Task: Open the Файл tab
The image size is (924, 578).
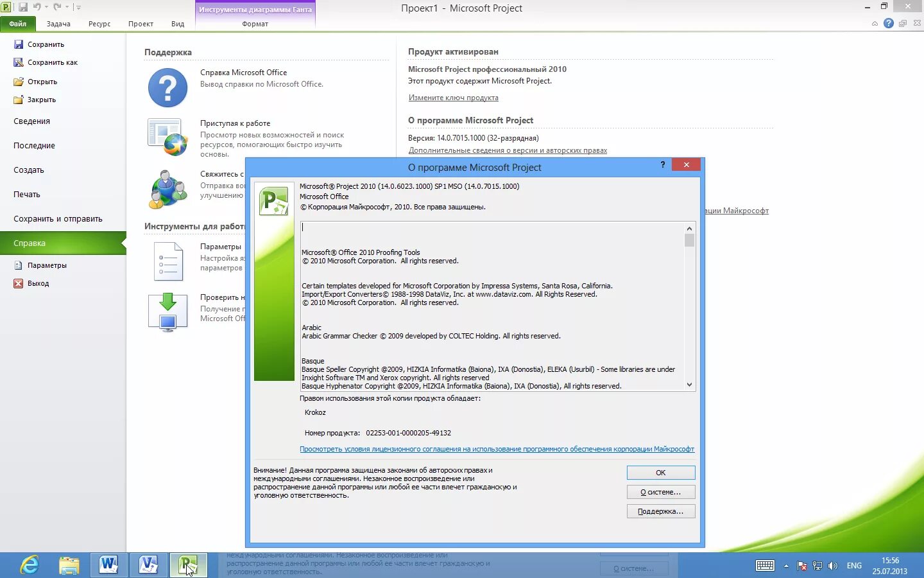Action: (18, 24)
